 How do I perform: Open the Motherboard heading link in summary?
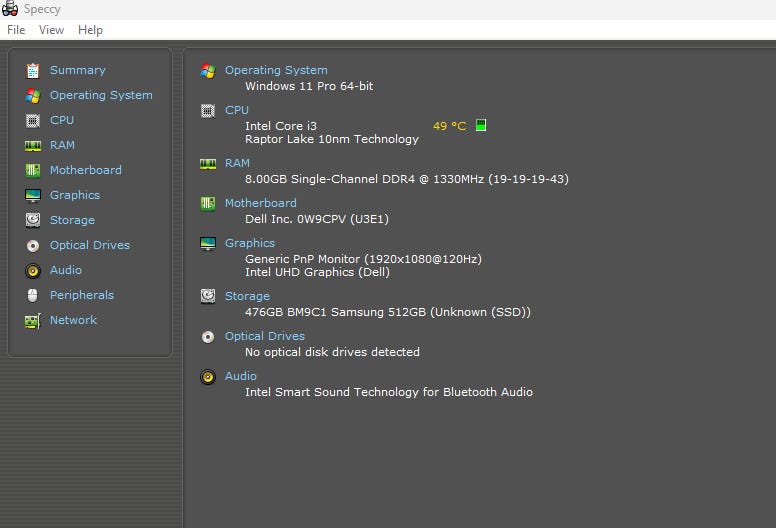point(261,203)
